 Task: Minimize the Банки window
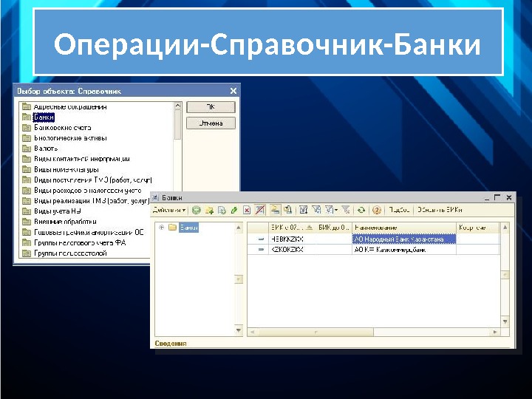[x=487, y=197]
